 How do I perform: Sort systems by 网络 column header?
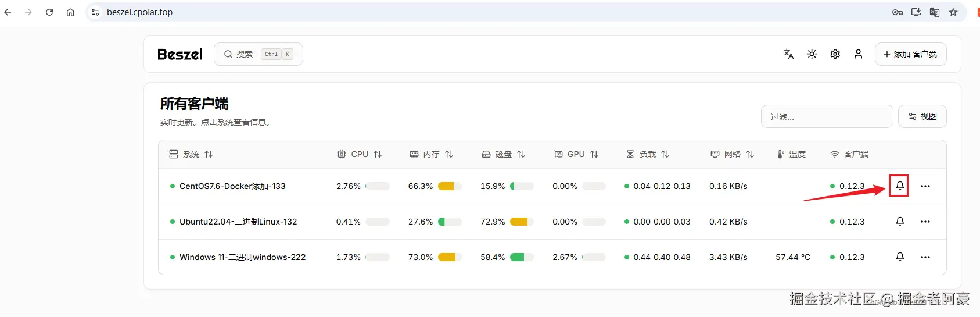tap(732, 154)
